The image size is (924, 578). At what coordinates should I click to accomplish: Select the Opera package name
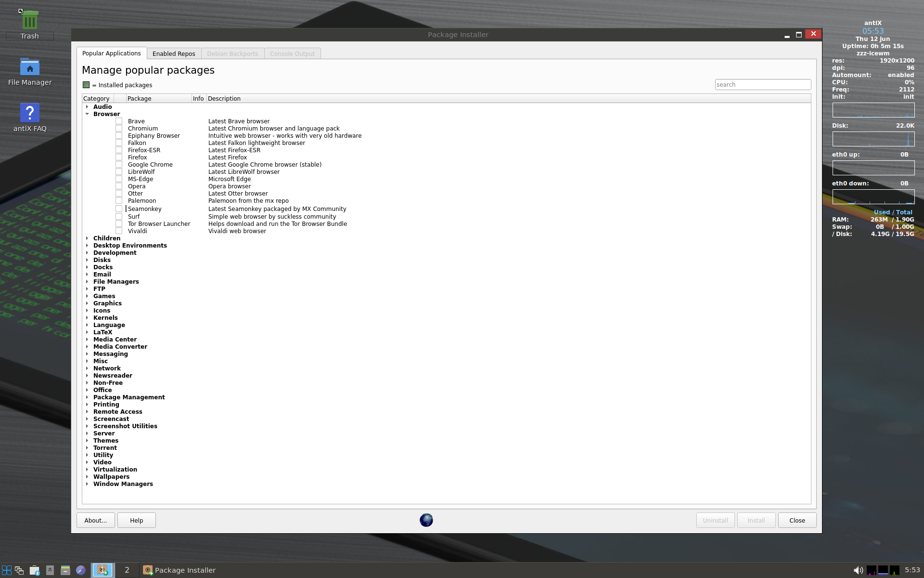[137, 186]
